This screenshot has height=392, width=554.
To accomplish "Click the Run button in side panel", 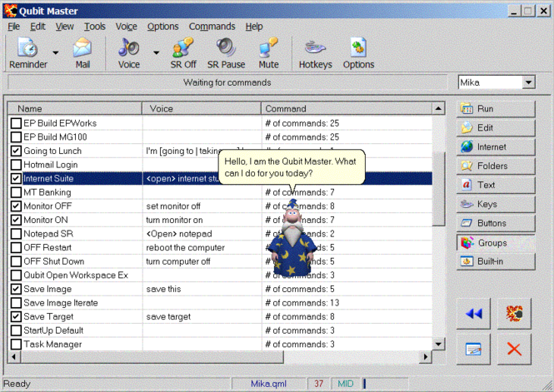I will tap(496, 109).
